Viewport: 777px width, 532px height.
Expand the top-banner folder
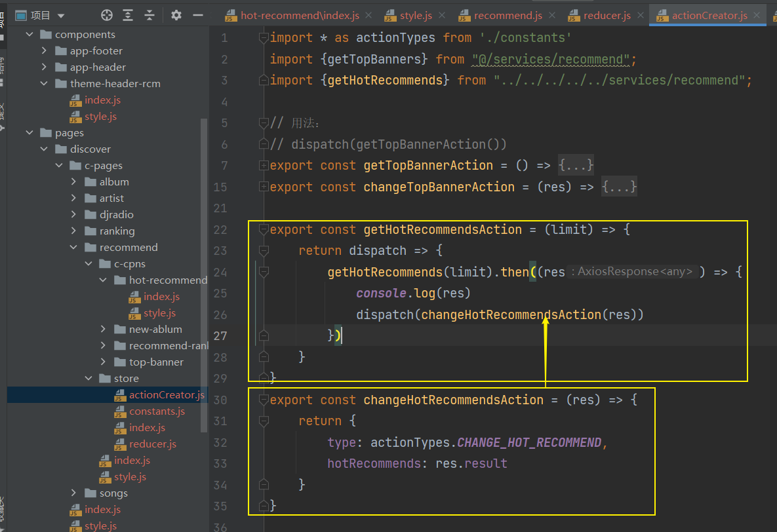pyautogui.click(x=103, y=362)
